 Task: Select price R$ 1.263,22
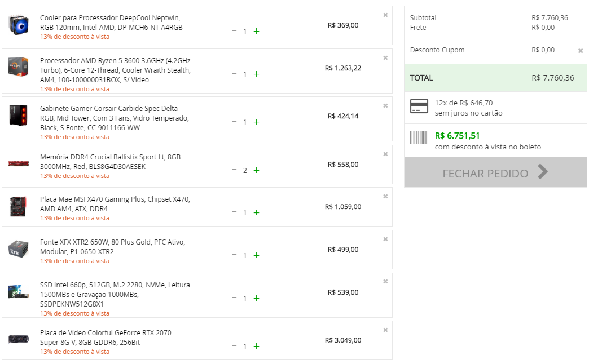343,68
